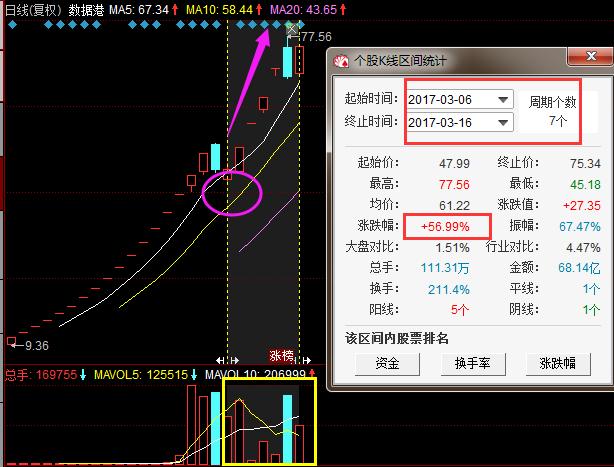Click the left range-drag handle arrows
This screenshot has height=467, width=614.
point(228,360)
